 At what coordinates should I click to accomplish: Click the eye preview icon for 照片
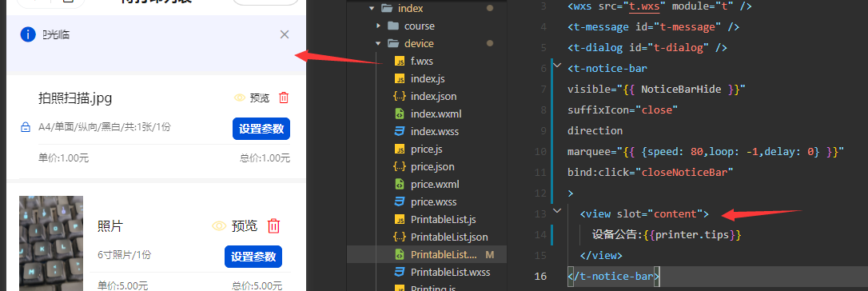click(x=220, y=225)
